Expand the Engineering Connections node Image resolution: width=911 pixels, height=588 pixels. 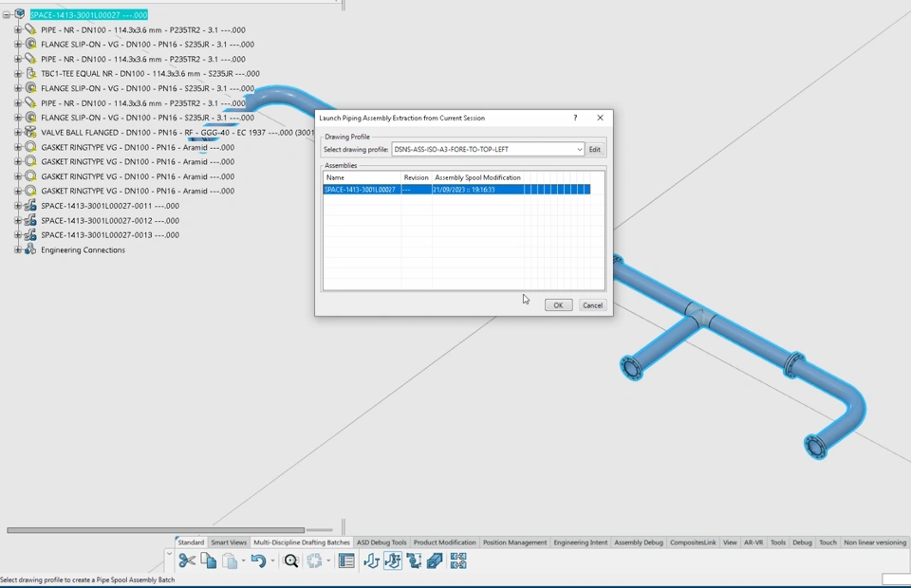tap(18, 249)
